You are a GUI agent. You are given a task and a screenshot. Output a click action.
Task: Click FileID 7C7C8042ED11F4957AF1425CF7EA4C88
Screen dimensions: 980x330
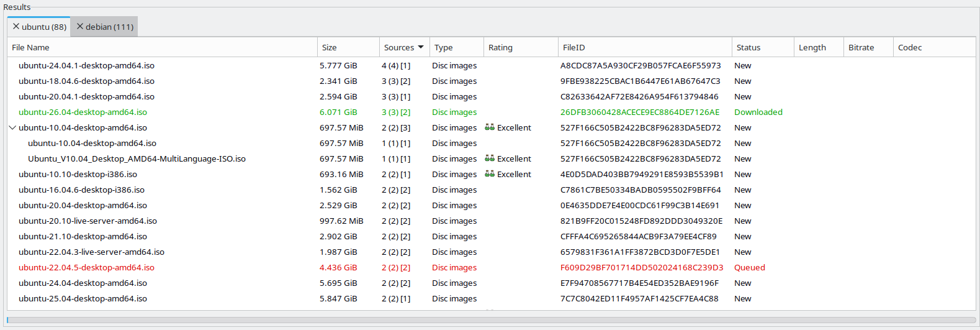(x=639, y=298)
